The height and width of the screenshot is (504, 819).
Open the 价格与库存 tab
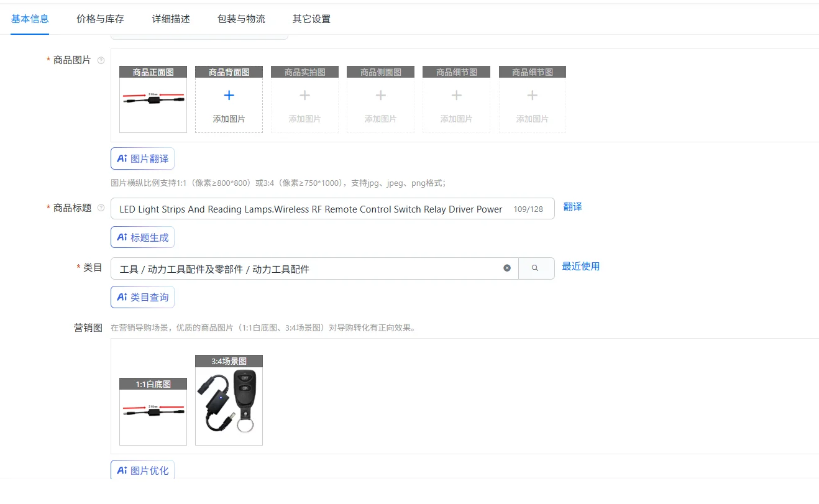click(100, 19)
